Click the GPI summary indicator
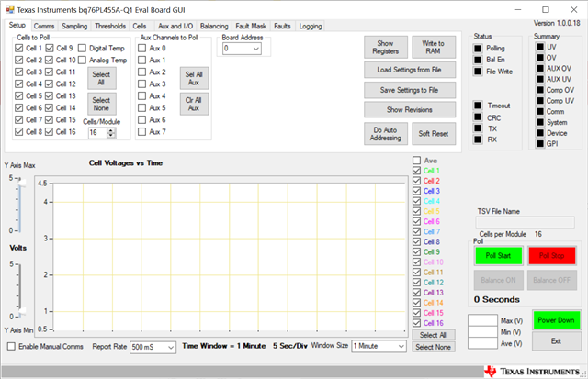This screenshot has height=379, width=588. [x=540, y=143]
